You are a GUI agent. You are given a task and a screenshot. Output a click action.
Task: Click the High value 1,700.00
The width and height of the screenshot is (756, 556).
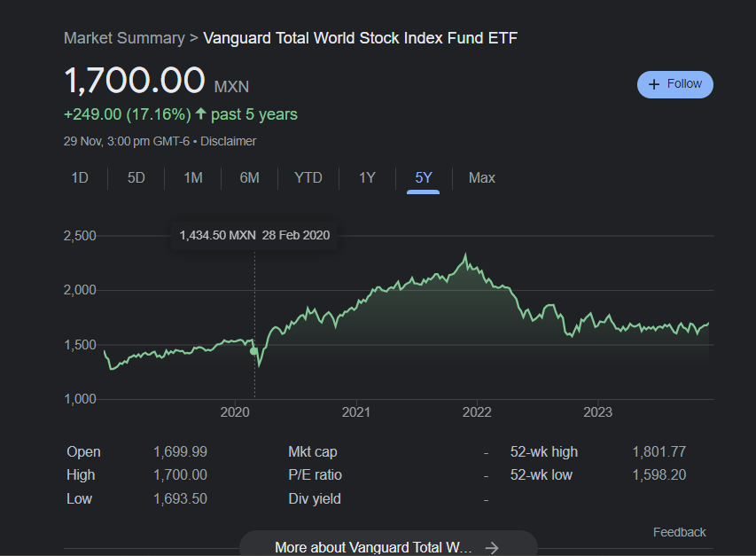point(180,475)
